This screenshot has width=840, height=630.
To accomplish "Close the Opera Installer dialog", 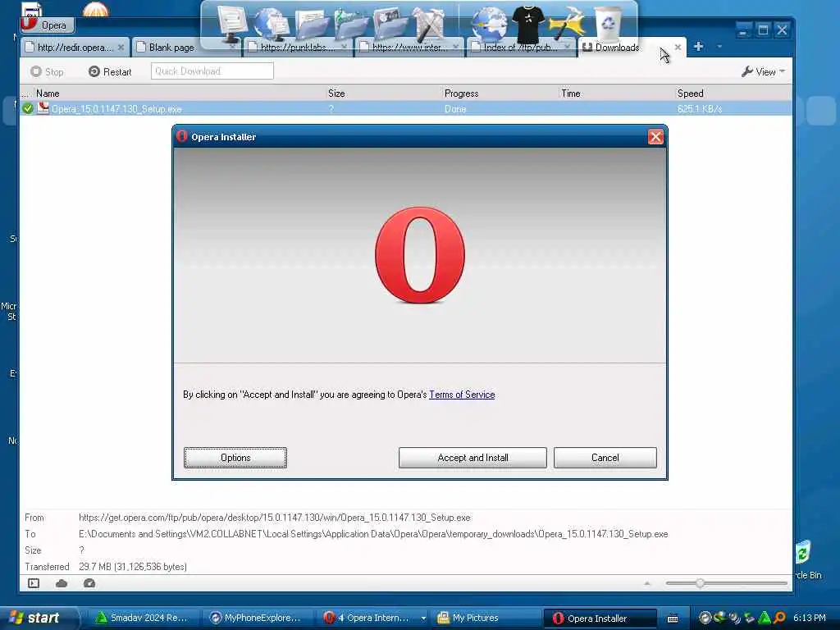I will 655,137.
